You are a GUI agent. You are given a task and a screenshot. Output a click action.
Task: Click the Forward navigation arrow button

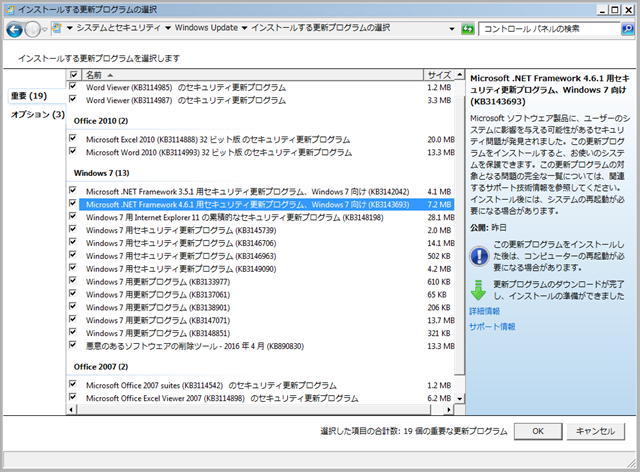coord(32,29)
